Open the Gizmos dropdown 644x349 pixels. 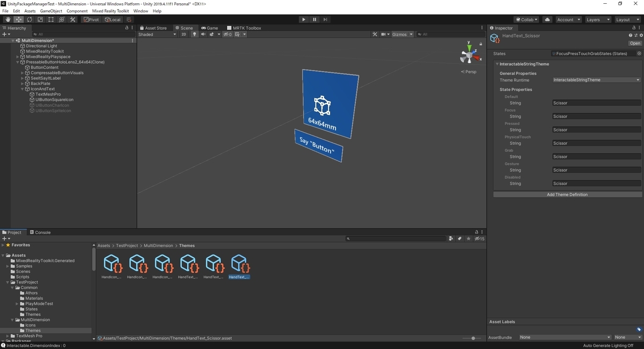(x=402, y=34)
